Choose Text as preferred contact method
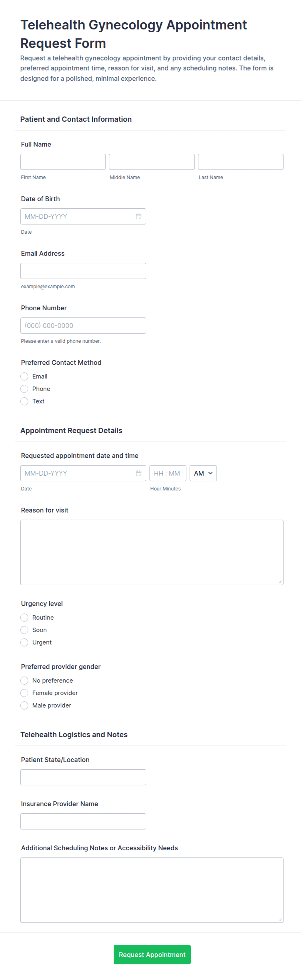The width and height of the screenshot is (301, 980). click(24, 402)
